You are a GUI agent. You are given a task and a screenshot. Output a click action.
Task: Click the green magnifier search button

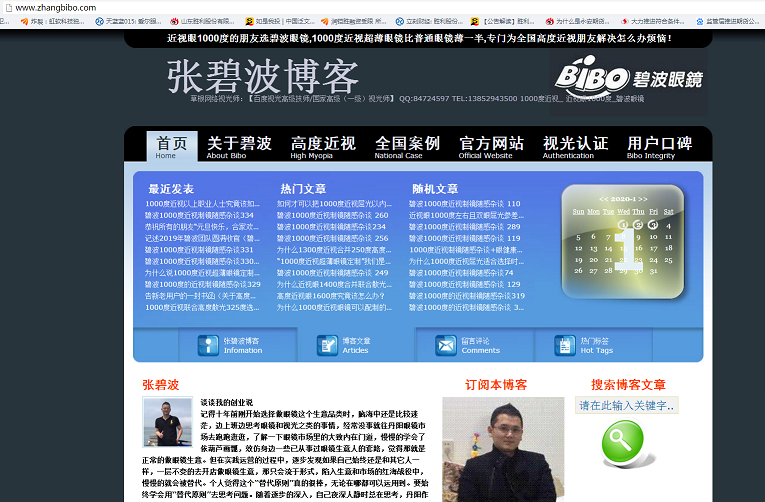tap(623, 441)
